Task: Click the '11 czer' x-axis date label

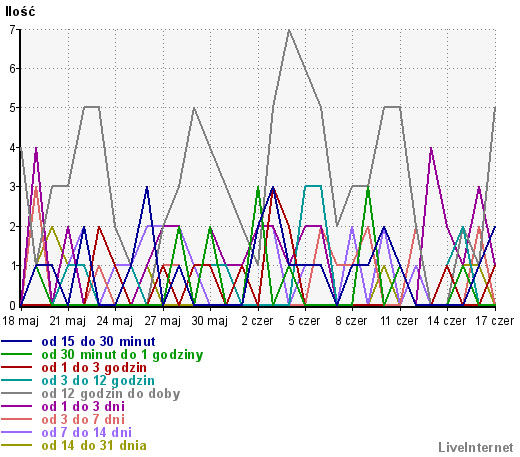Action: click(x=399, y=321)
